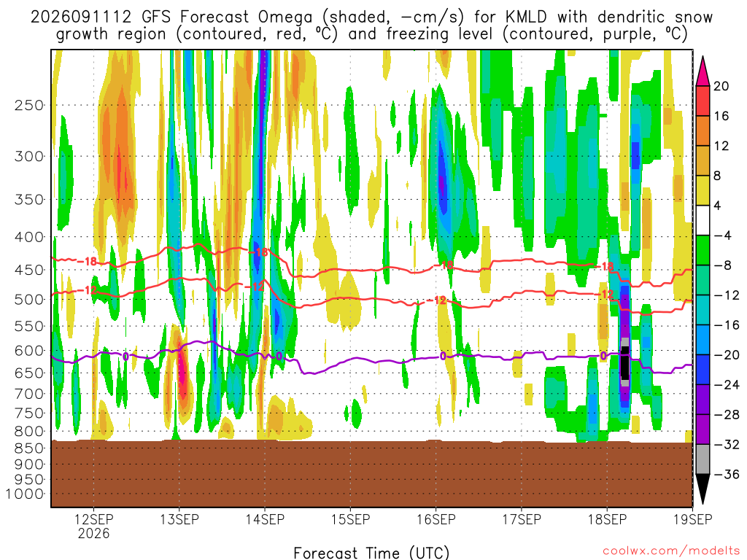
Task: Click the magenta up-arrow atop the colorbar
Action: [x=703, y=71]
